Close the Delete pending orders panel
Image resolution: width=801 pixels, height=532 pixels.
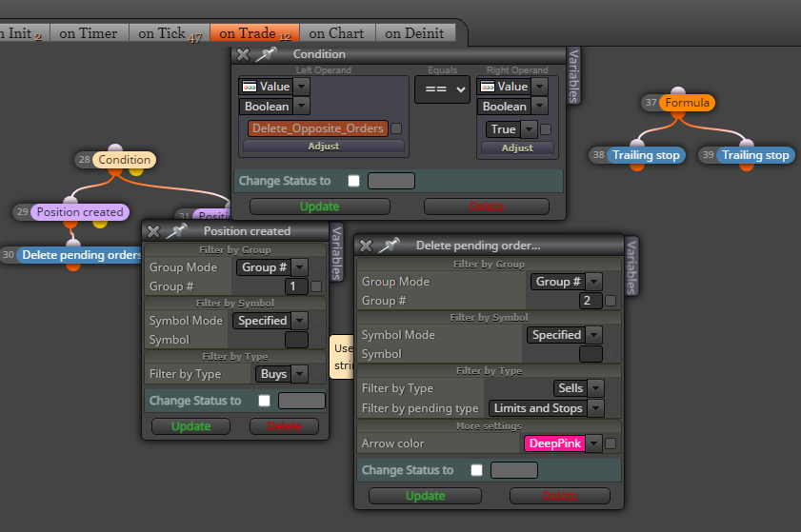pyautogui.click(x=366, y=246)
